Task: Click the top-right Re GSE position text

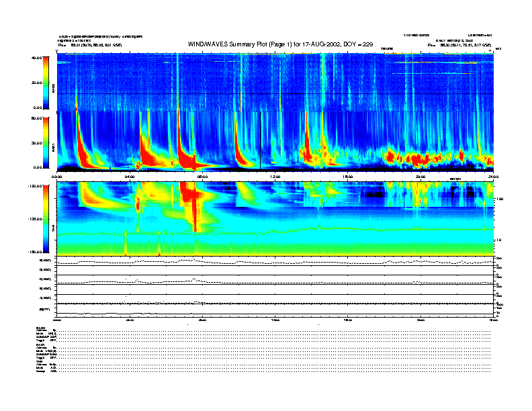Action: pos(459,45)
